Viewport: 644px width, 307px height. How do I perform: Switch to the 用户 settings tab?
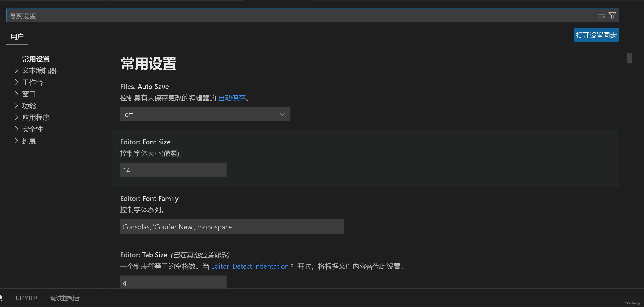(17, 37)
